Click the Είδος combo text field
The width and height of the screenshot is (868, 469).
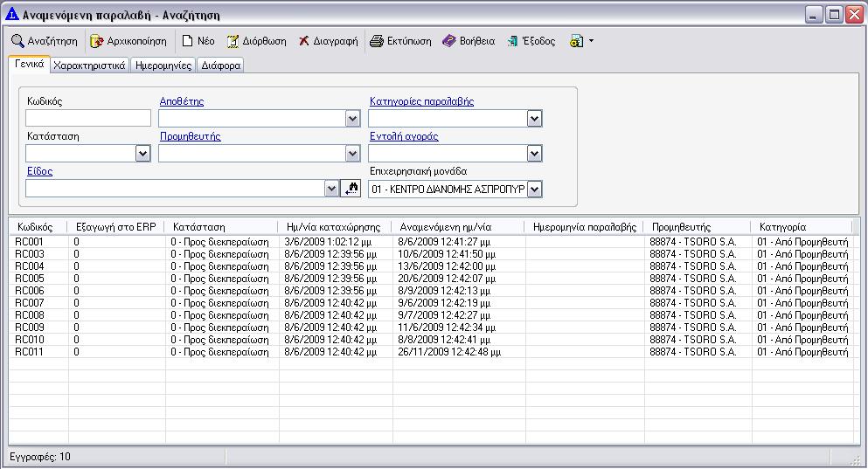[x=175, y=189]
